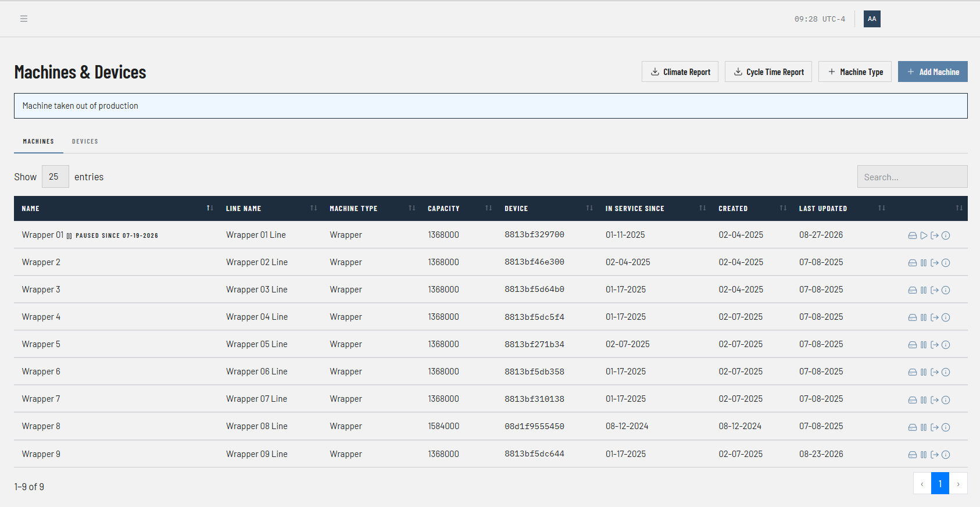This screenshot has height=507, width=980.
Task: View info for Wrapper 2
Action: [946, 263]
